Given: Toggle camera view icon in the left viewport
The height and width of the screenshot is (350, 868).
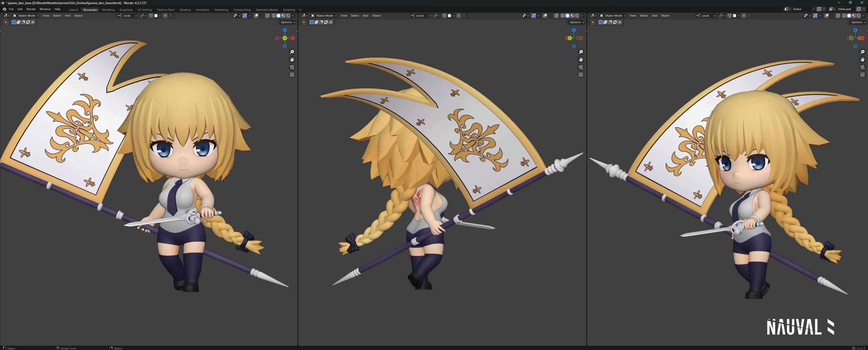Looking at the screenshot, I should pos(292,67).
